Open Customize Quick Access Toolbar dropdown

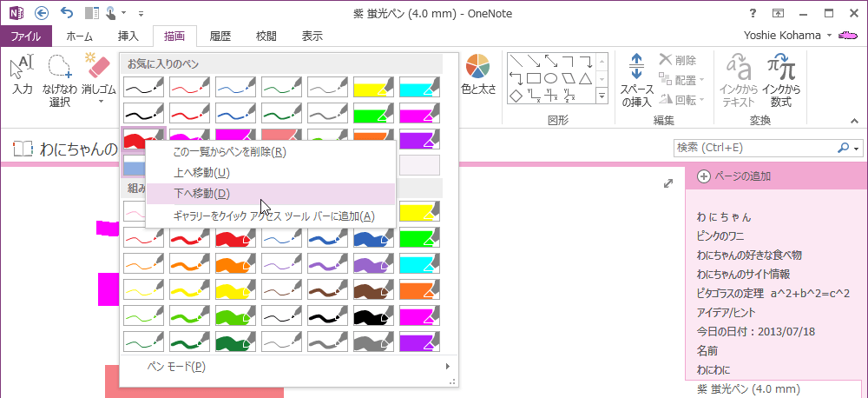141,13
